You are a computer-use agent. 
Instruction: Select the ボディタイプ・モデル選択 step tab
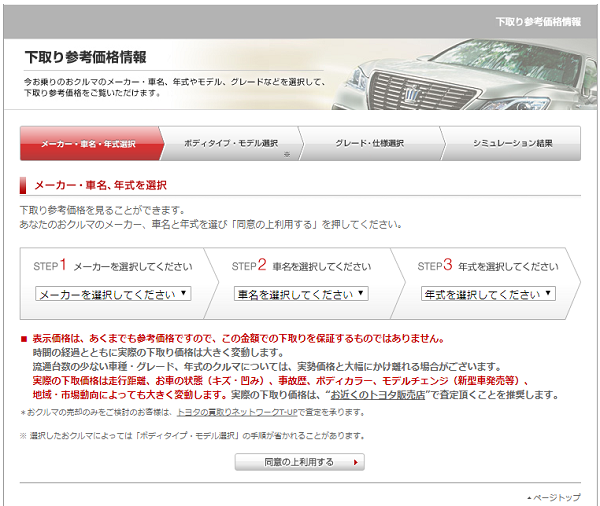tap(230, 144)
